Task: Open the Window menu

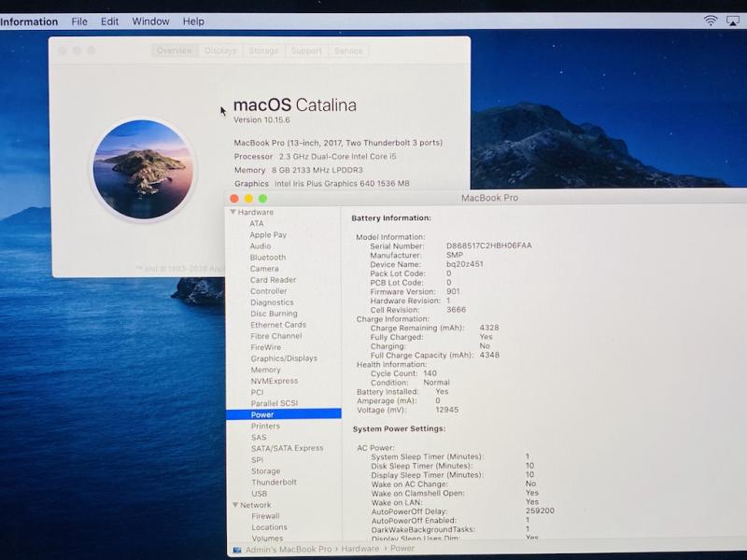Action: (150, 21)
